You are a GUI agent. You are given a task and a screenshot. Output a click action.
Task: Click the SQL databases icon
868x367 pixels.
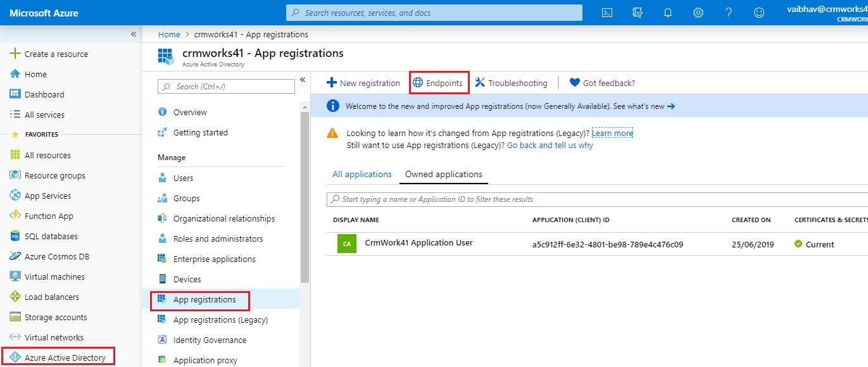click(x=16, y=236)
